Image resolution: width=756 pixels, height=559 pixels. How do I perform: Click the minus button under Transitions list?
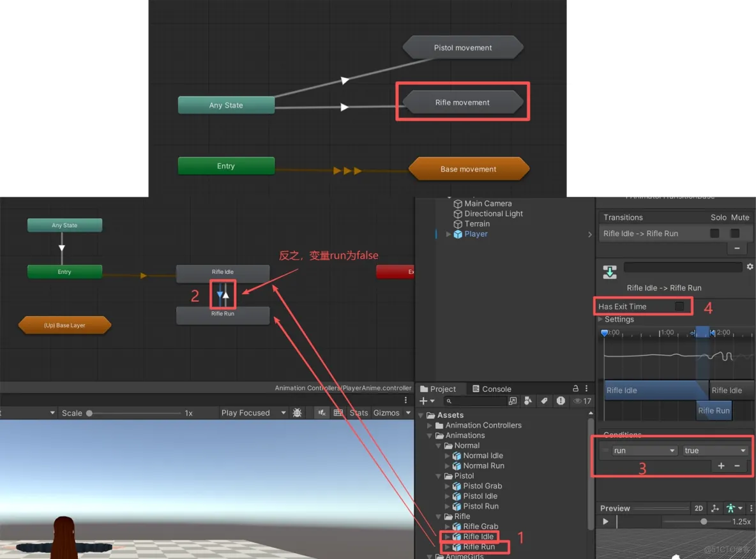point(737,248)
